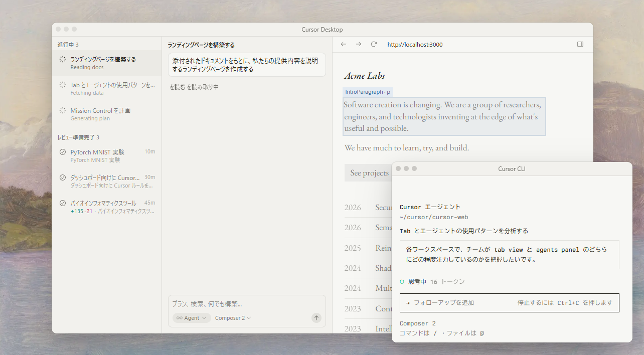Viewport: 644px width, 355px height.
Task: Open the Agent mode dropdown
Action: pos(192,318)
